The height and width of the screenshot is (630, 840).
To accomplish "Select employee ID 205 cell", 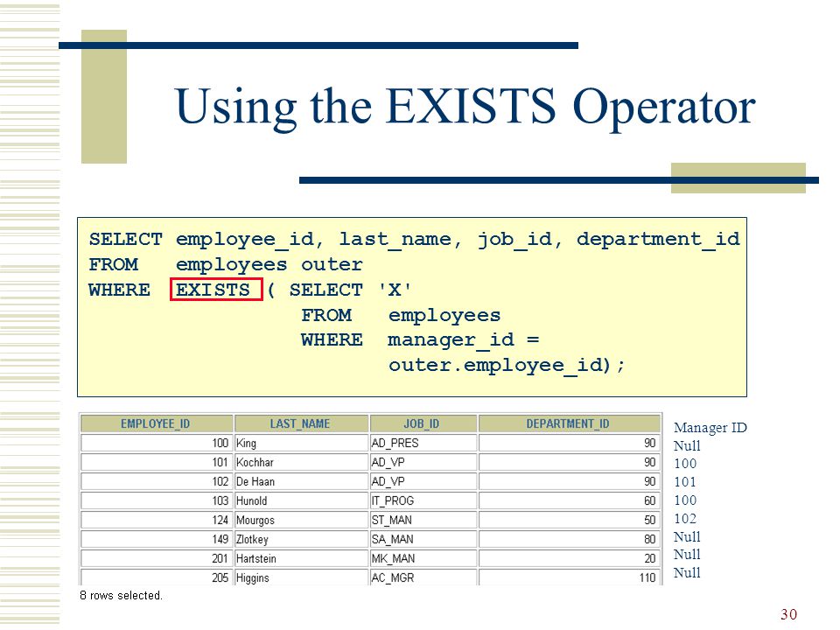I will (156, 577).
